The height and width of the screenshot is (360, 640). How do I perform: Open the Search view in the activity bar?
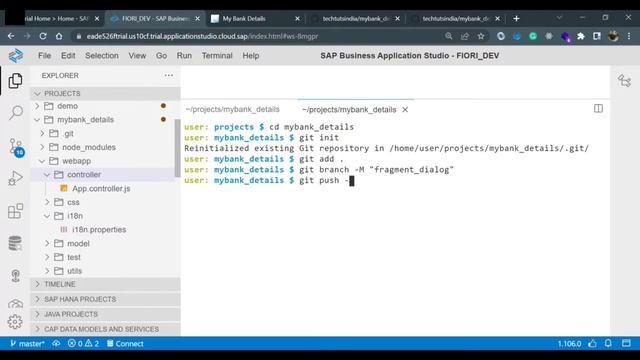click(16, 112)
